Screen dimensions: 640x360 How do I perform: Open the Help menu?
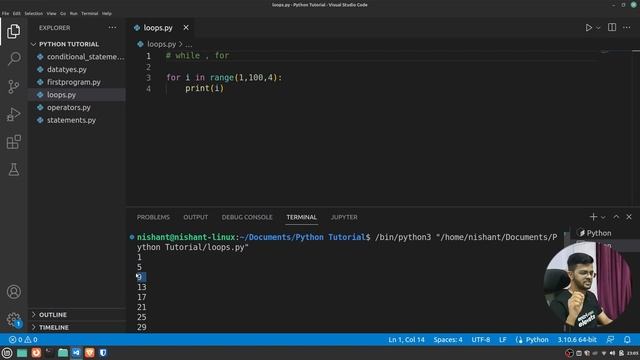tap(107, 13)
